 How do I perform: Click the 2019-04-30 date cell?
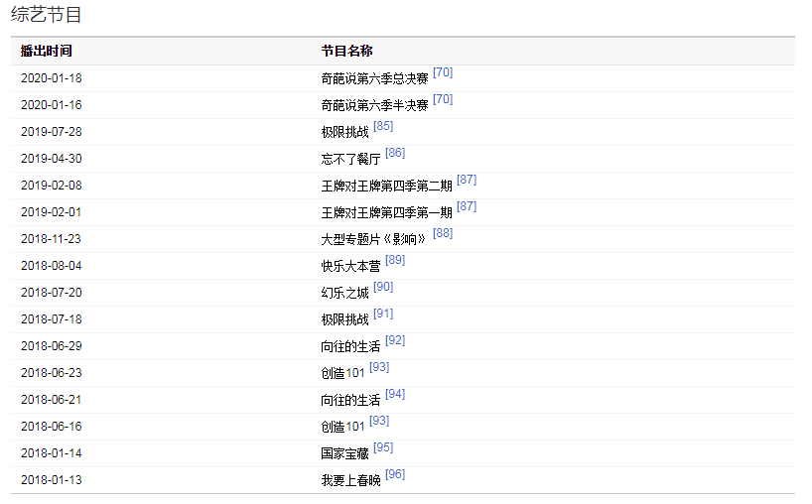[52, 158]
